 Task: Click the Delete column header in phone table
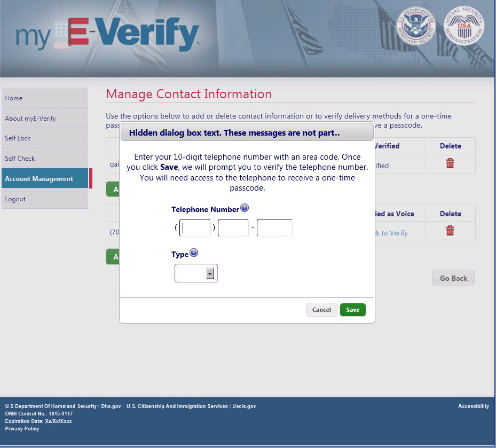(451, 214)
